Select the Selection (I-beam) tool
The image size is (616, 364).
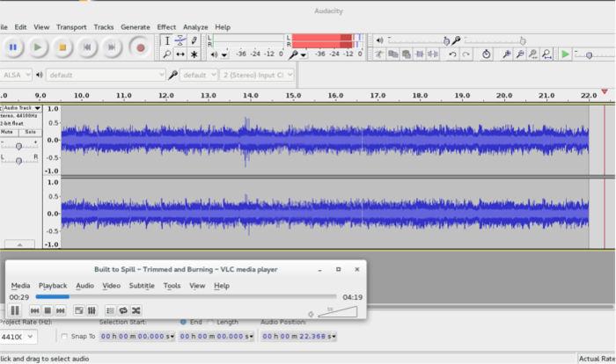[167, 40]
